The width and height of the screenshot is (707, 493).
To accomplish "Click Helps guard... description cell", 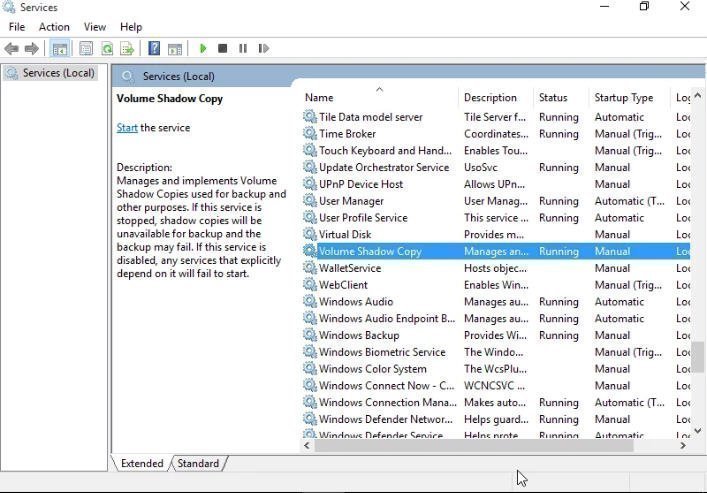I will click(x=496, y=419).
